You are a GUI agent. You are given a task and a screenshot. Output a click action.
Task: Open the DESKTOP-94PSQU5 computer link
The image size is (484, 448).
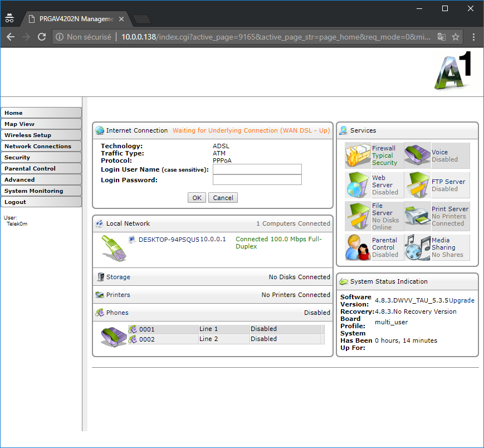pos(168,239)
